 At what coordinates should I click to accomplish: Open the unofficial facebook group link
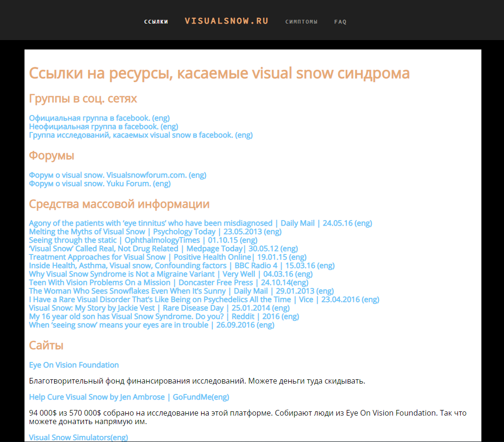[104, 127]
